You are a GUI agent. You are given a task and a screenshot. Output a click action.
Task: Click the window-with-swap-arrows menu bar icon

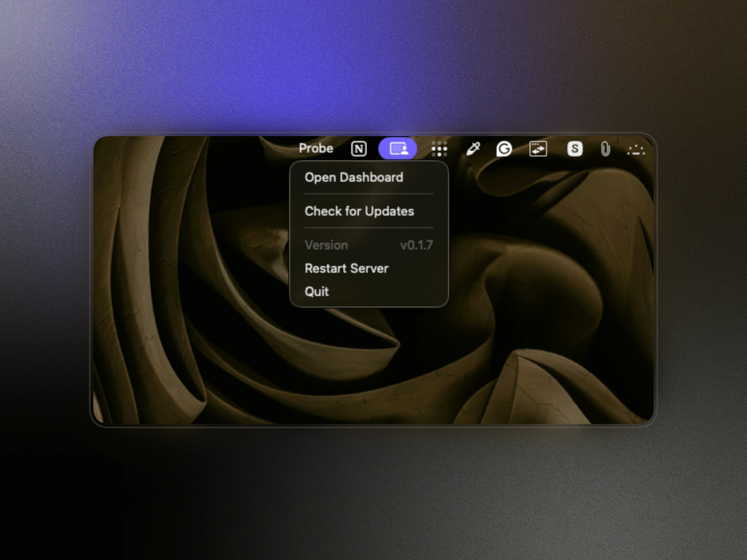click(538, 149)
